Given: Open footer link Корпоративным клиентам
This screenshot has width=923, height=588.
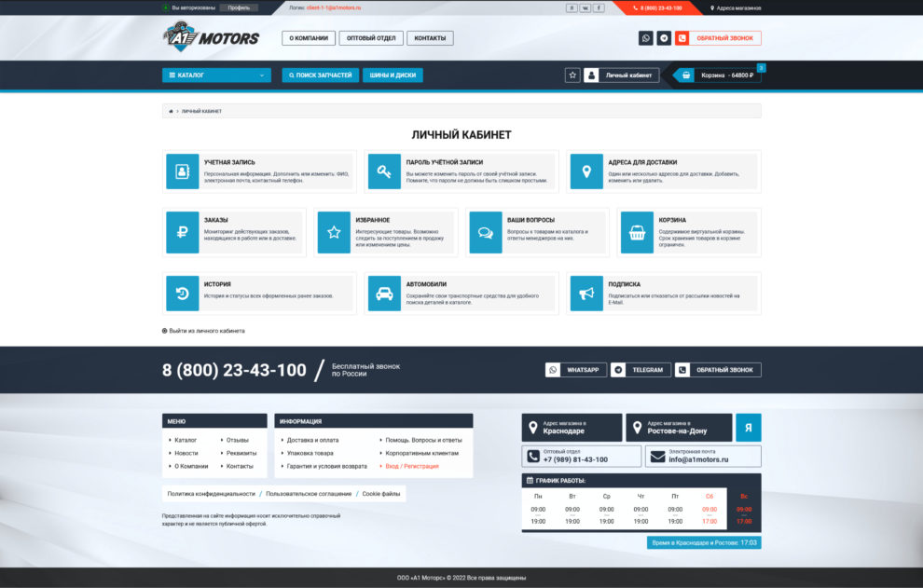Looking at the screenshot, I should [421, 453].
